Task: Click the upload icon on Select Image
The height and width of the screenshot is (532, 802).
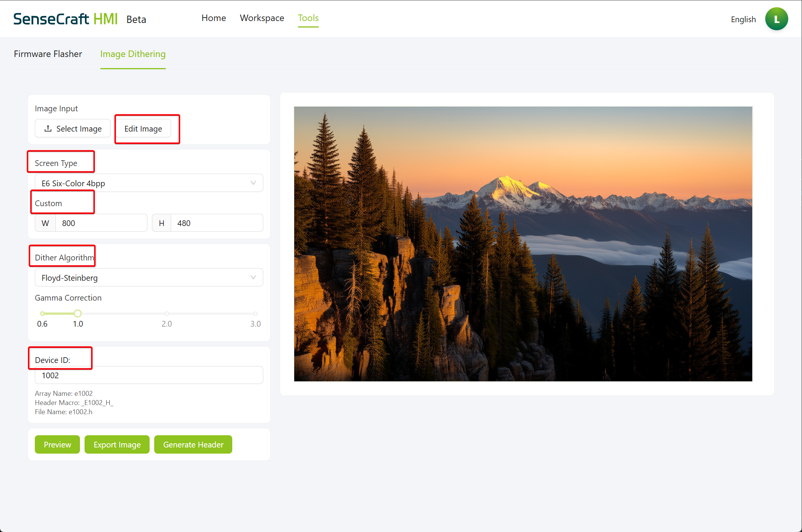Action: 48,129
